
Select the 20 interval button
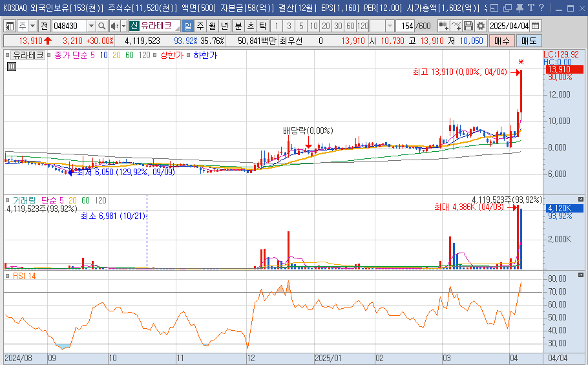(326, 26)
